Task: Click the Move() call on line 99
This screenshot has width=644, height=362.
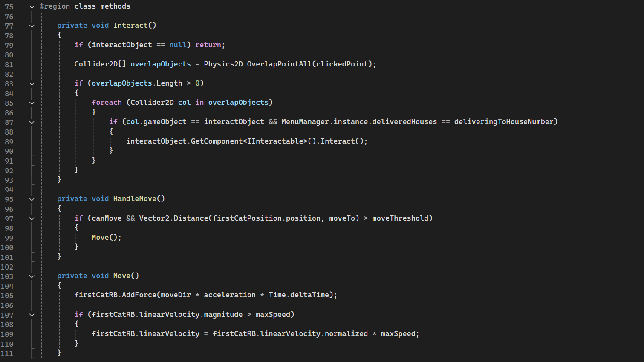Action: pyautogui.click(x=100, y=238)
